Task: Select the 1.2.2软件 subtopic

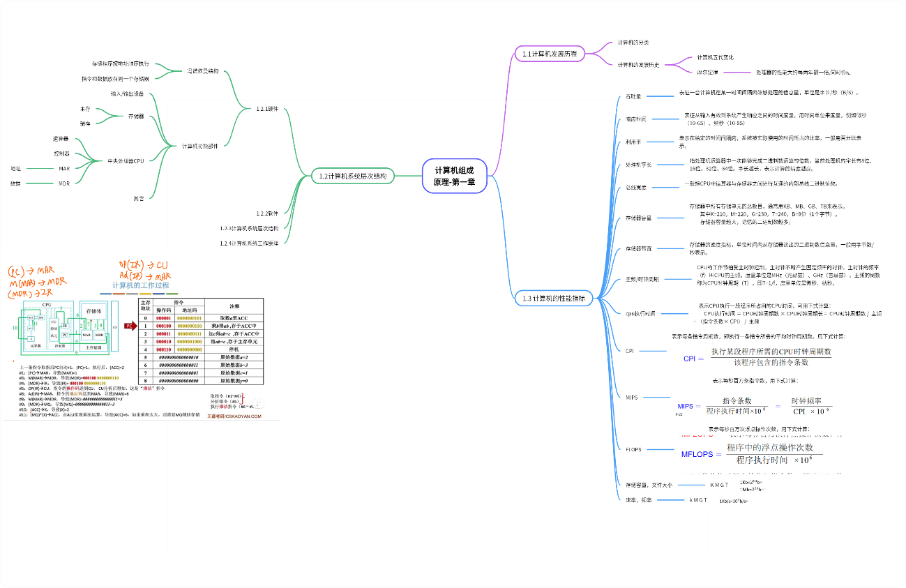Action: pyautogui.click(x=267, y=213)
